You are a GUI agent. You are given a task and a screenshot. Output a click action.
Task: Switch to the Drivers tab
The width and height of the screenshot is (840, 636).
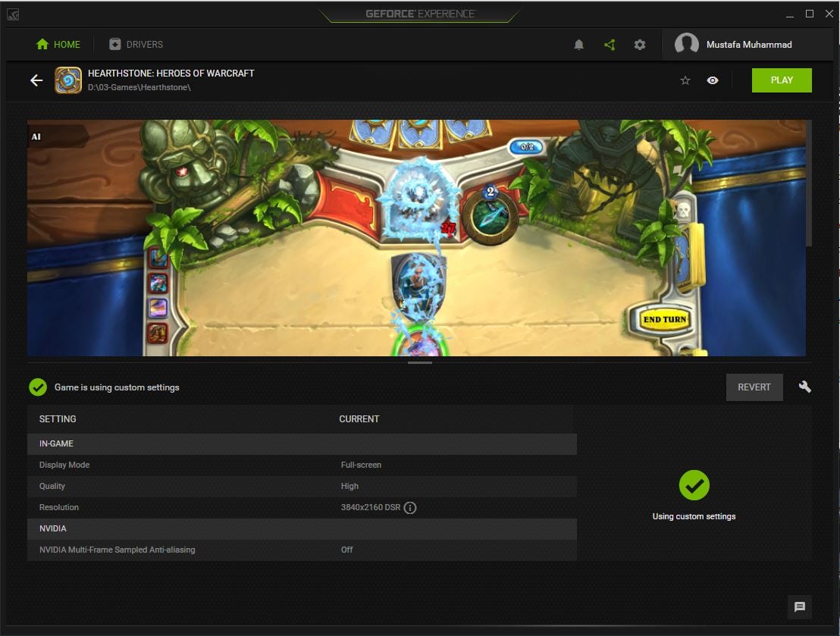(x=136, y=45)
